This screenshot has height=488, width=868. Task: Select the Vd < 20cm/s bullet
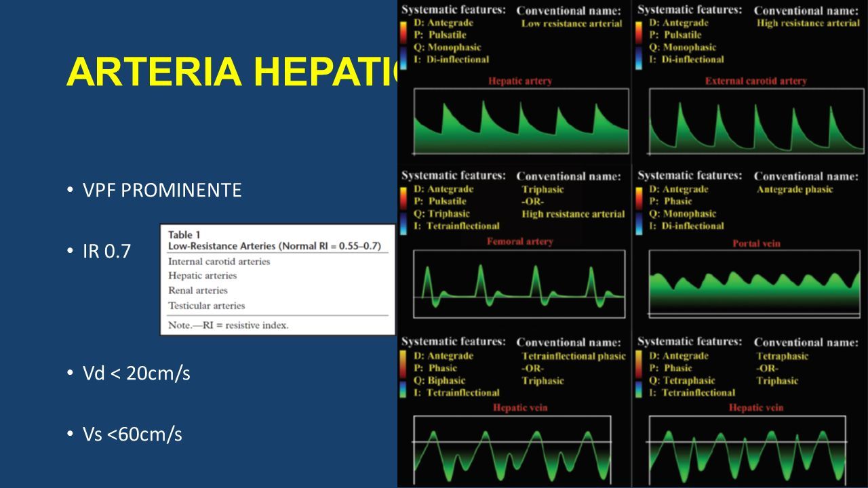pos(136,373)
